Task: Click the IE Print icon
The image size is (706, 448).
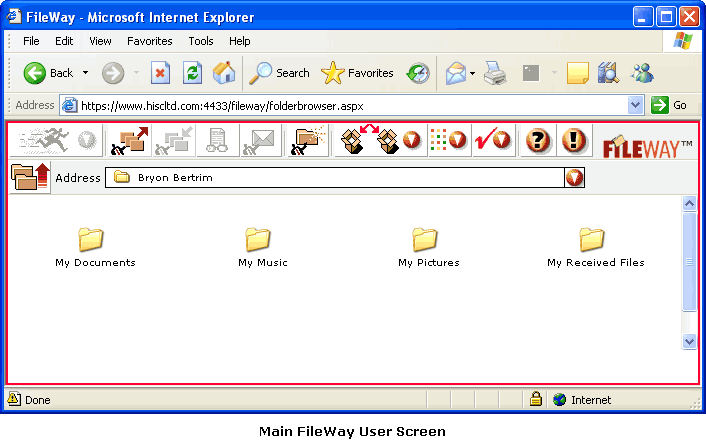Action: pyautogui.click(x=494, y=72)
